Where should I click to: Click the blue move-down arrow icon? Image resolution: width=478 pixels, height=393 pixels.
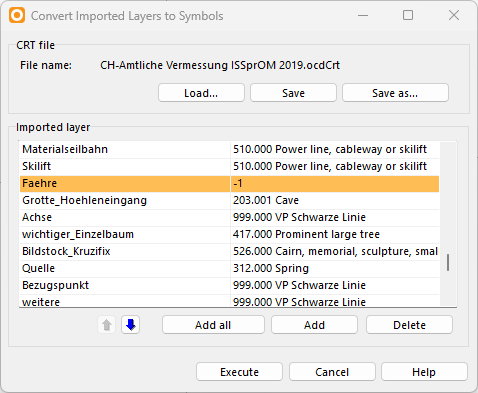click(130, 325)
